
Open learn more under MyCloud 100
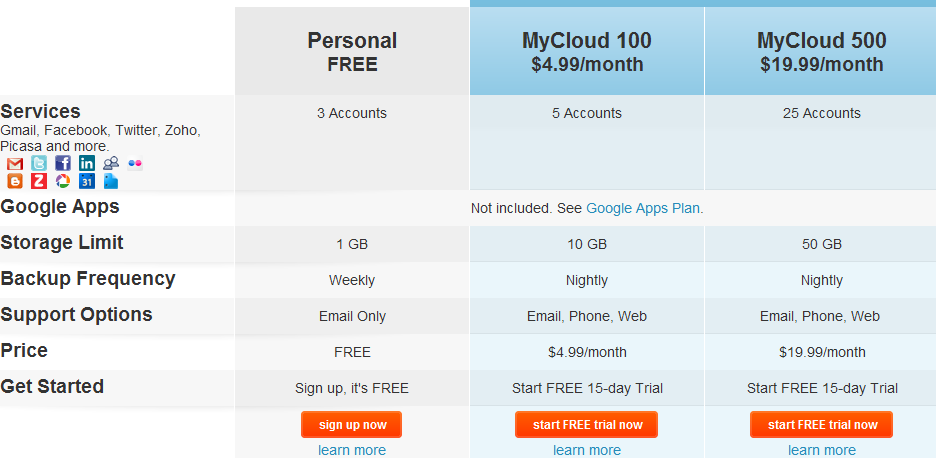coord(587,450)
